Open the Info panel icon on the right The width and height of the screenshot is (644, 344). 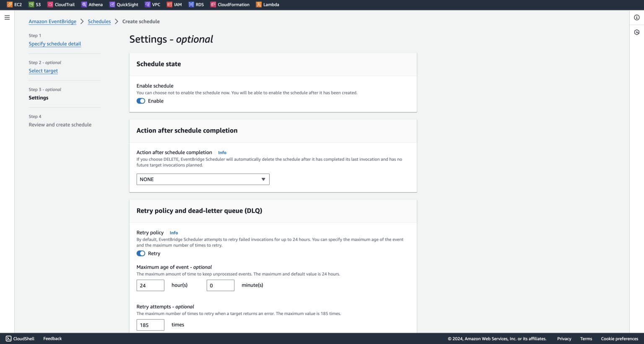(x=637, y=17)
